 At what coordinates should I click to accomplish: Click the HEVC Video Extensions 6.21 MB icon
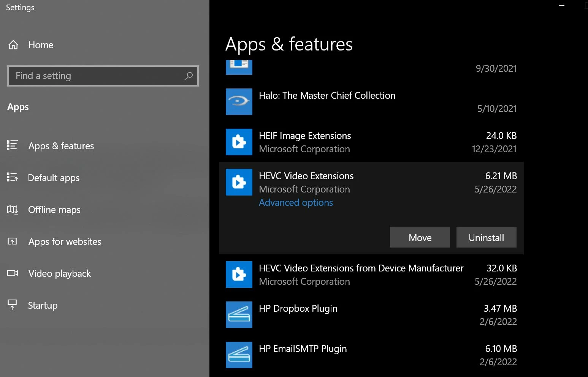[x=239, y=182]
